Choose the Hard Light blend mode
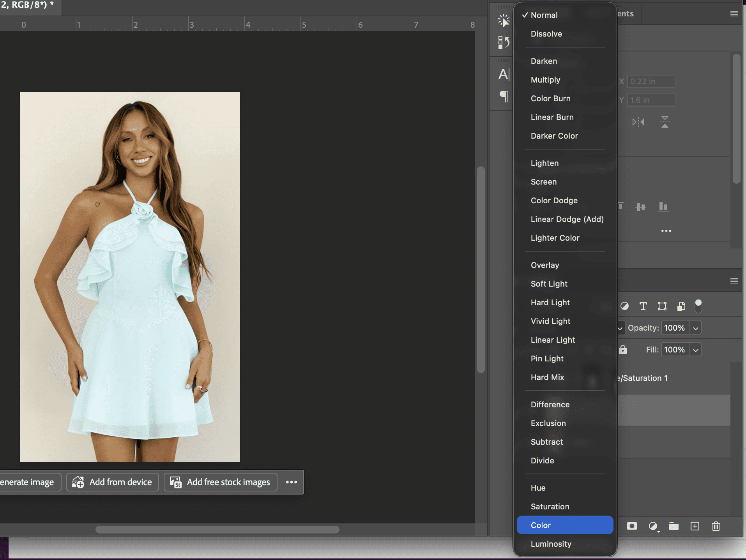746x560 pixels. click(565, 302)
